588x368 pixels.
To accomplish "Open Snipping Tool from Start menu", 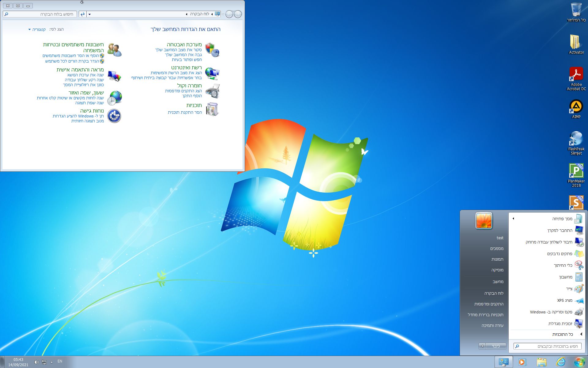I will click(x=563, y=265).
